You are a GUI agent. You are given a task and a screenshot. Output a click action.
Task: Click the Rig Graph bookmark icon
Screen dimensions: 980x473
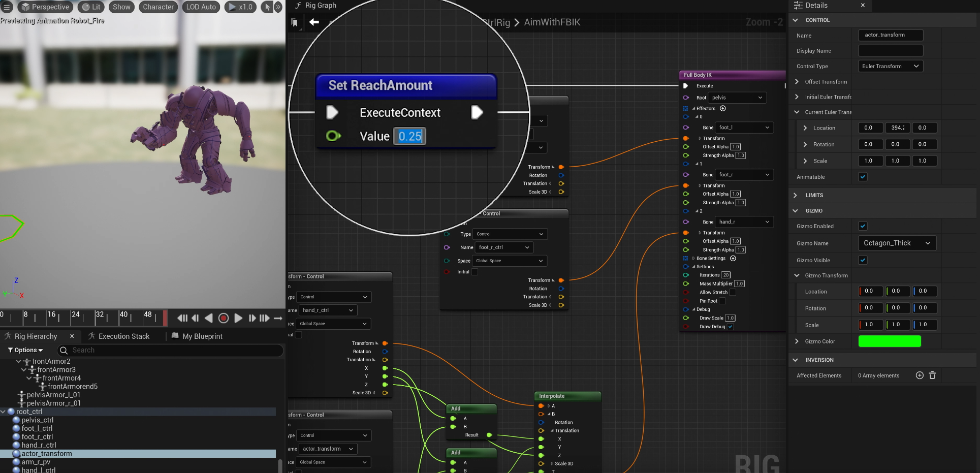tap(295, 22)
